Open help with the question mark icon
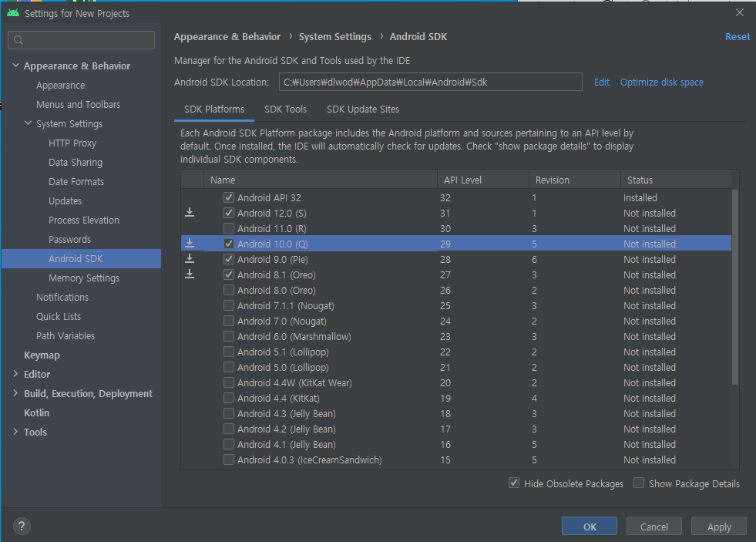 coord(22,526)
